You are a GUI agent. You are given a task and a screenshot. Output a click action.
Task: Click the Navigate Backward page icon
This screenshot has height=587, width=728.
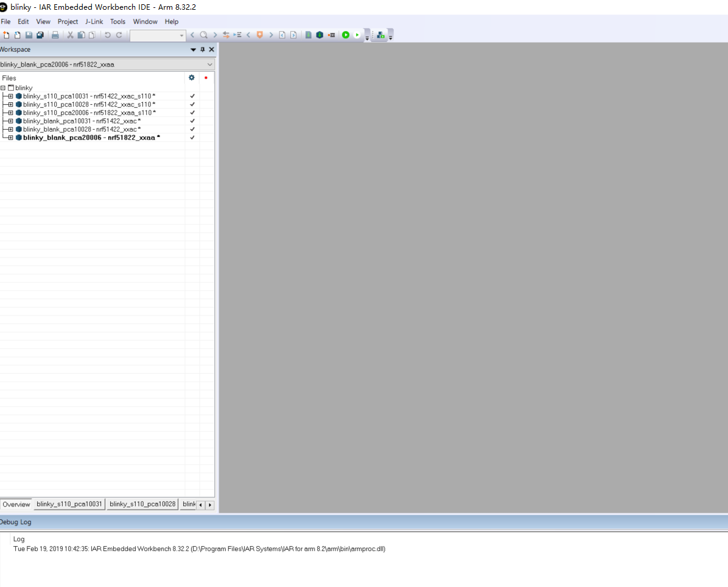click(x=282, y=35)
